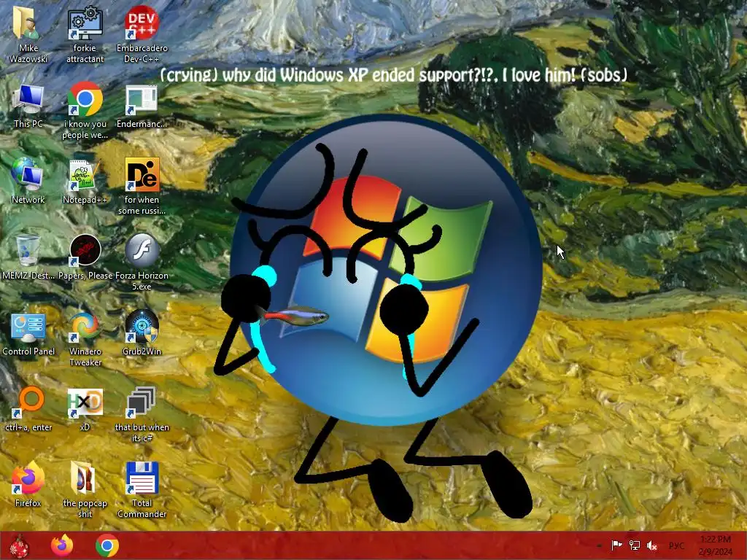Click the muted speaker volume tray icon

pyautogui.click(x=652, y=545)
